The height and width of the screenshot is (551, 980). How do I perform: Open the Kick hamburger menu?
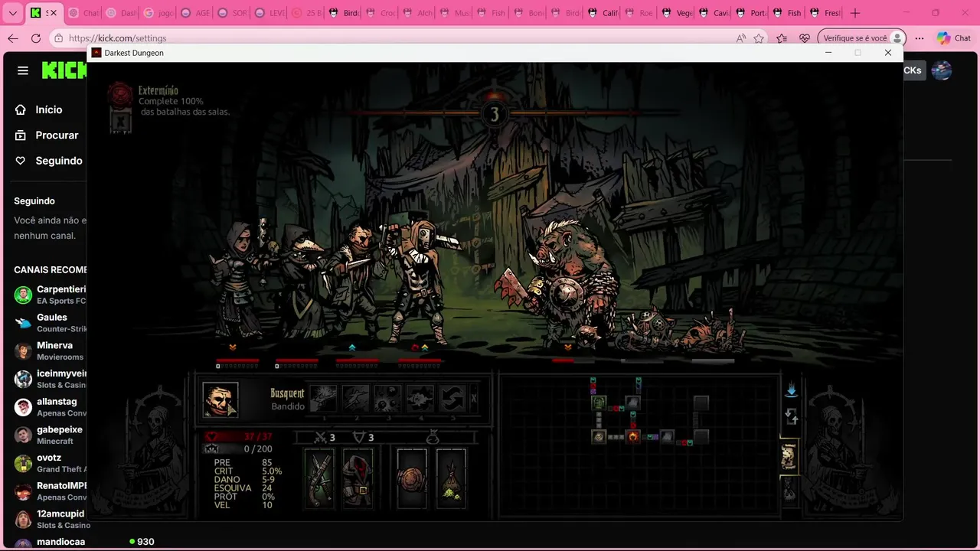coord(23,70)
